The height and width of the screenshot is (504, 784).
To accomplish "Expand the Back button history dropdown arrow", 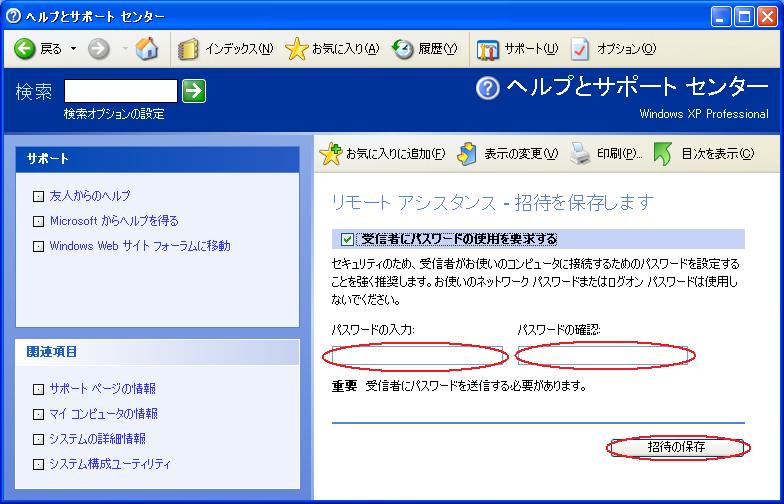I will coord(73,49).
